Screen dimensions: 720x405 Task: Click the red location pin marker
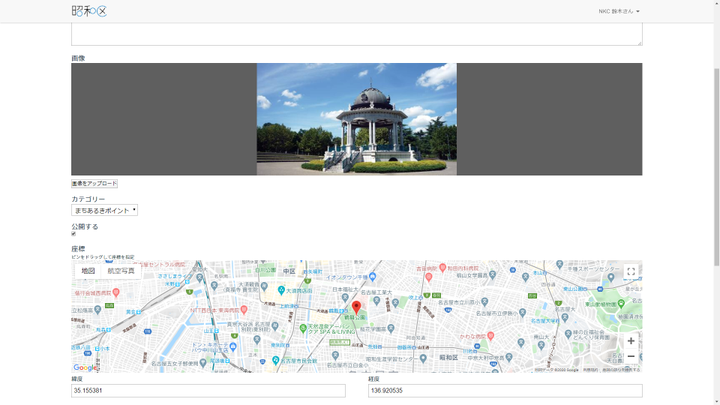(356, 307)
